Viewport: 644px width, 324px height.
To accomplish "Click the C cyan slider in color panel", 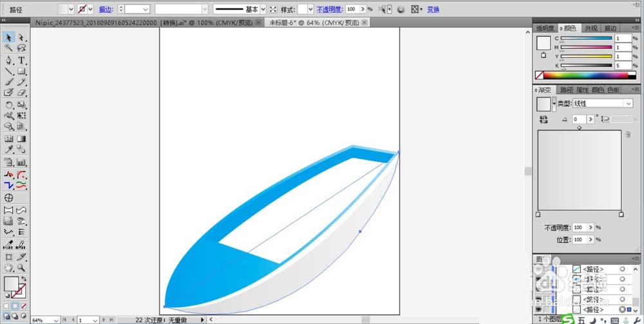I will pos(587,38).
